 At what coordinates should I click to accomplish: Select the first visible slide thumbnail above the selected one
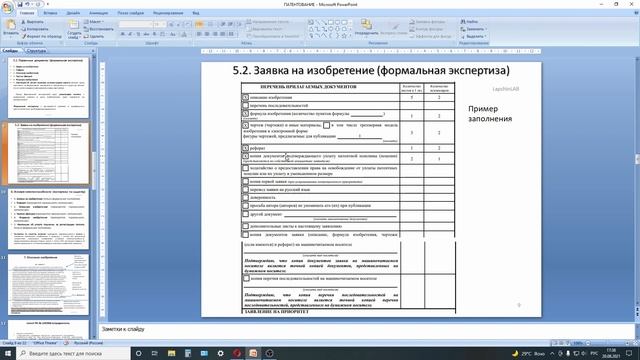(x=48, y=88)
